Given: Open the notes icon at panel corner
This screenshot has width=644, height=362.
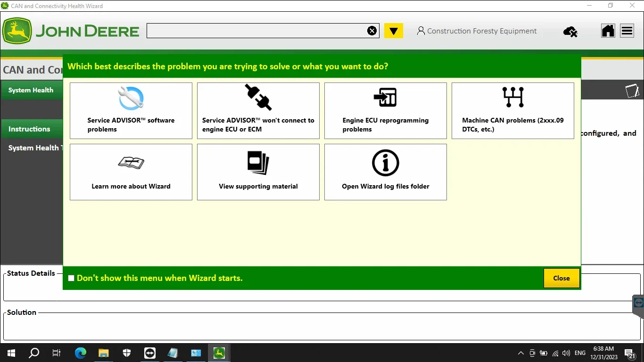Looking at the screenshot, I should point(632,90).
